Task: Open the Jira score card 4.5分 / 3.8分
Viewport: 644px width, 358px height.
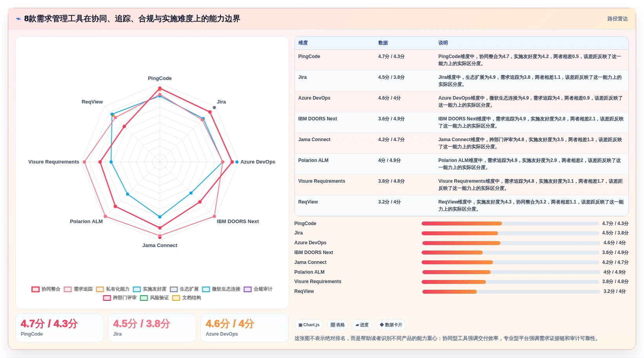Action: click(152, 328)
